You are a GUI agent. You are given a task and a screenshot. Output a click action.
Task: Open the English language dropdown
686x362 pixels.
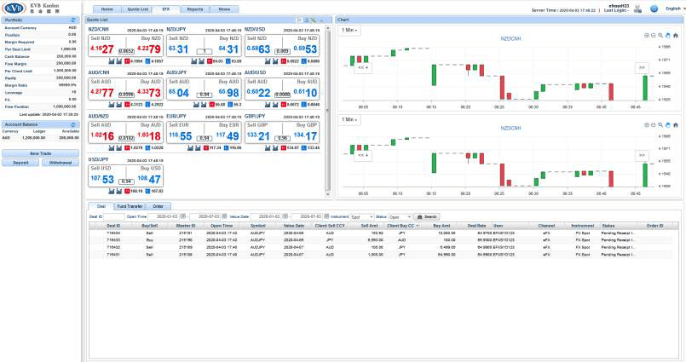click(674, 8)
